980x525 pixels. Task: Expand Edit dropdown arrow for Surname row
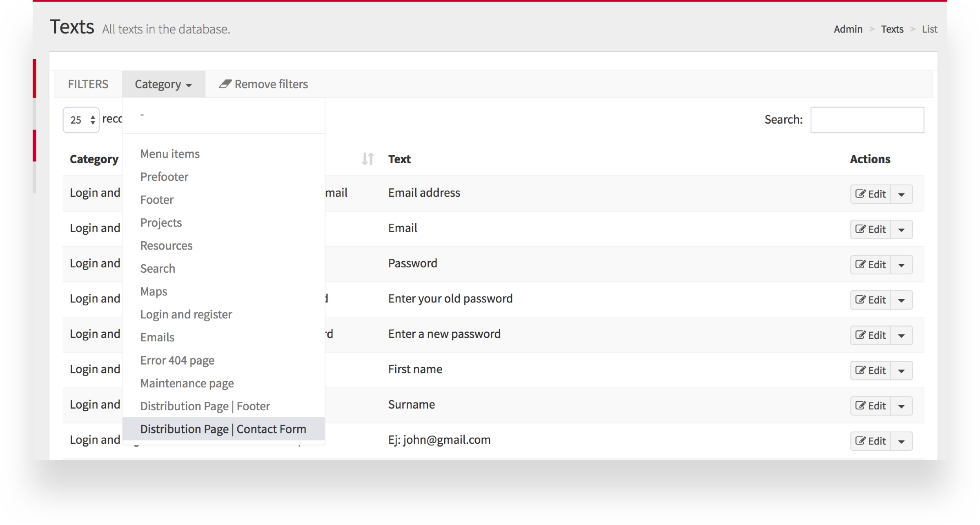click(x=901, y=406)
